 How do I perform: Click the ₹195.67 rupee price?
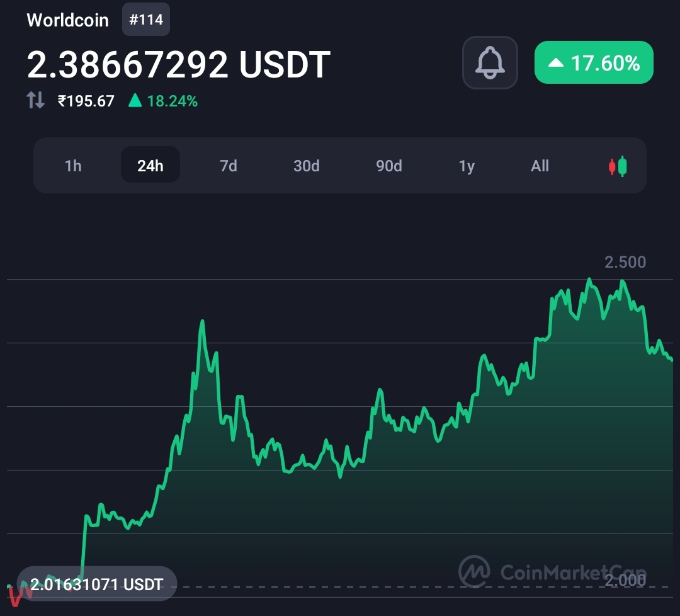[x=86, y=101]
